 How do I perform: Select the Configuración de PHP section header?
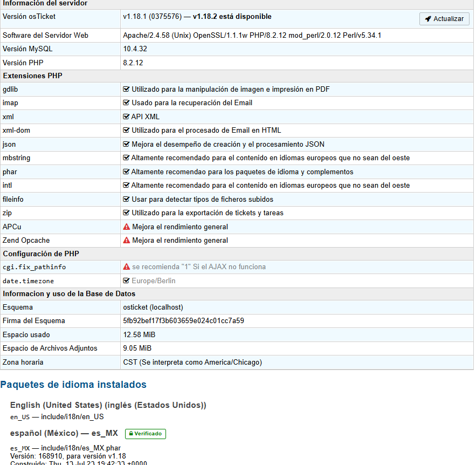[x=42, y=254]
